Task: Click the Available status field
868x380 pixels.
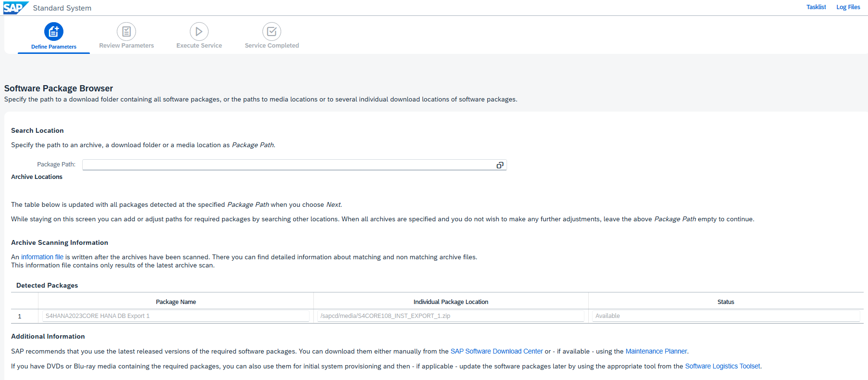Action: pos(726,316)
